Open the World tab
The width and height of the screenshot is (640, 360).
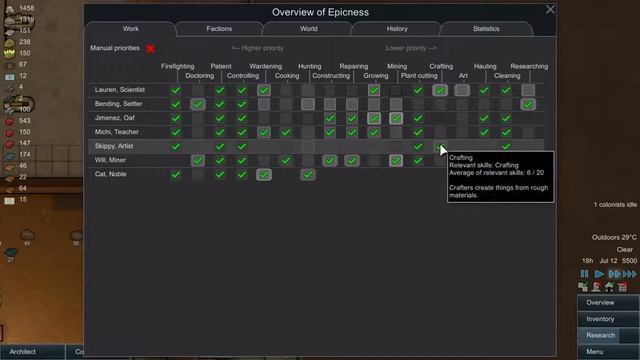tap(308, 29)
